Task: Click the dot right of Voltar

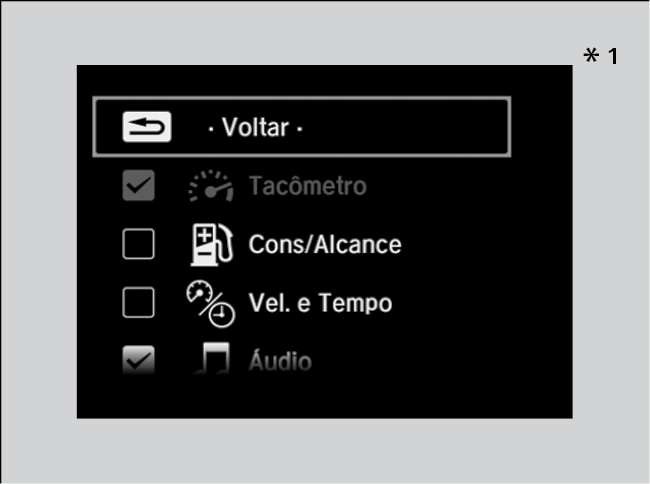Action: tap(300, 130)
